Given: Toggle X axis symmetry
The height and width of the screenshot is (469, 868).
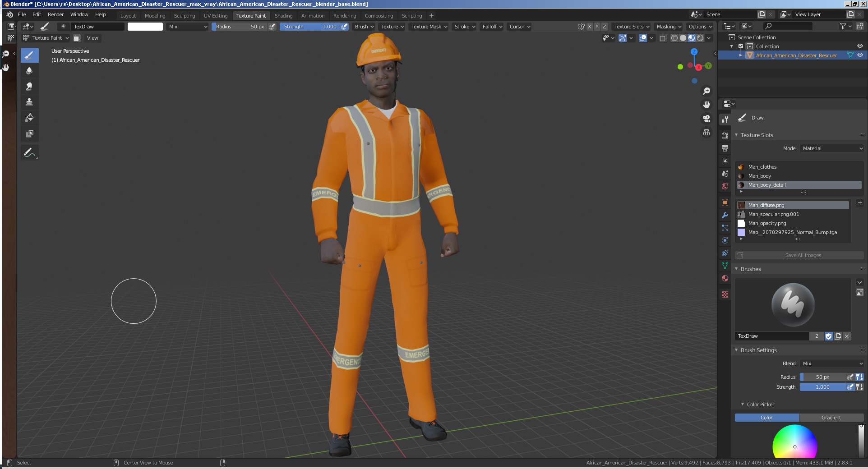Looking at the screenshot, I should 589,27.
